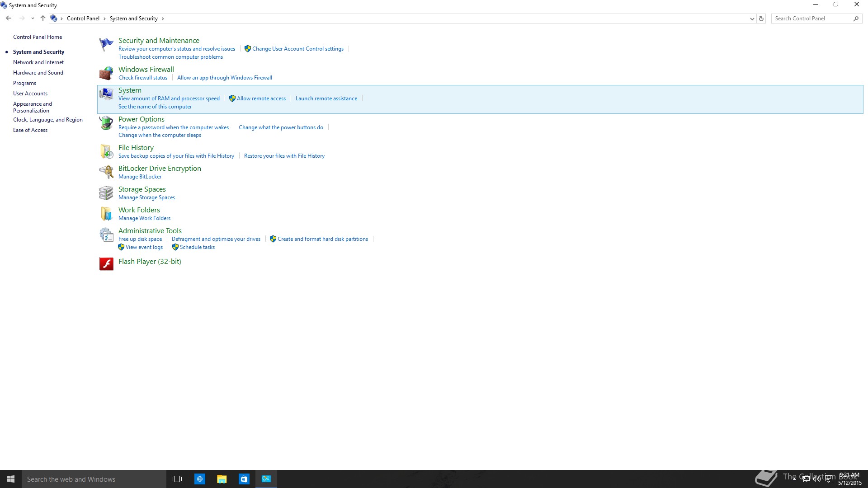Click Change when the computer sleeps
This screenshot has width=868, height=488.
pyautogui.click(x=160, y=135)
